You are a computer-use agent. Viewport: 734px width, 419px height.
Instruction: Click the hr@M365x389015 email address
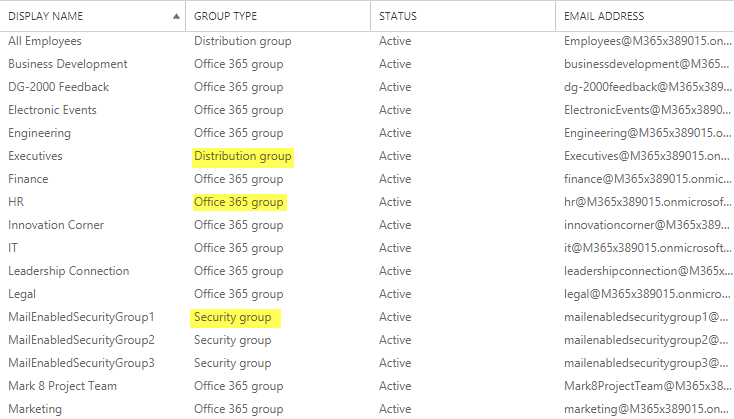point(647,202)
